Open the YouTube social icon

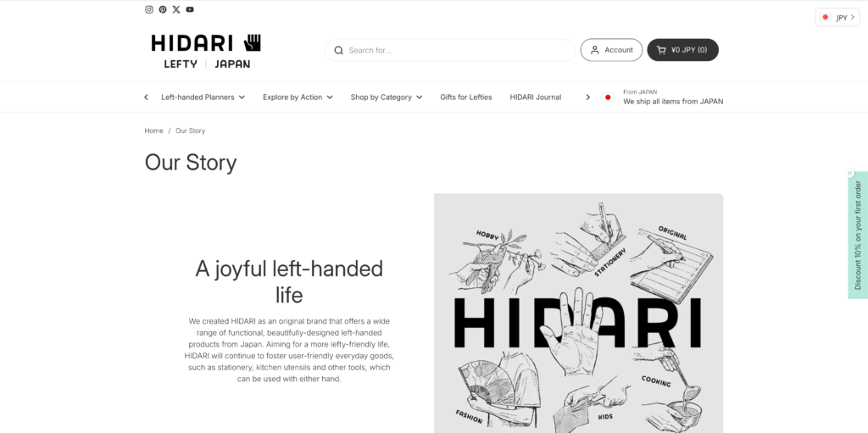(x=190, y=9)
